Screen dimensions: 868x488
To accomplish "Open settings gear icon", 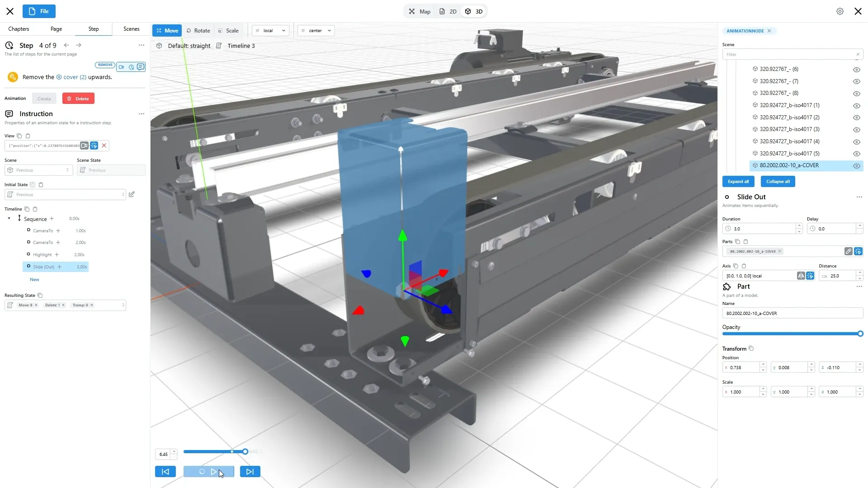I will pyautogui.click(x=840, y=11).
